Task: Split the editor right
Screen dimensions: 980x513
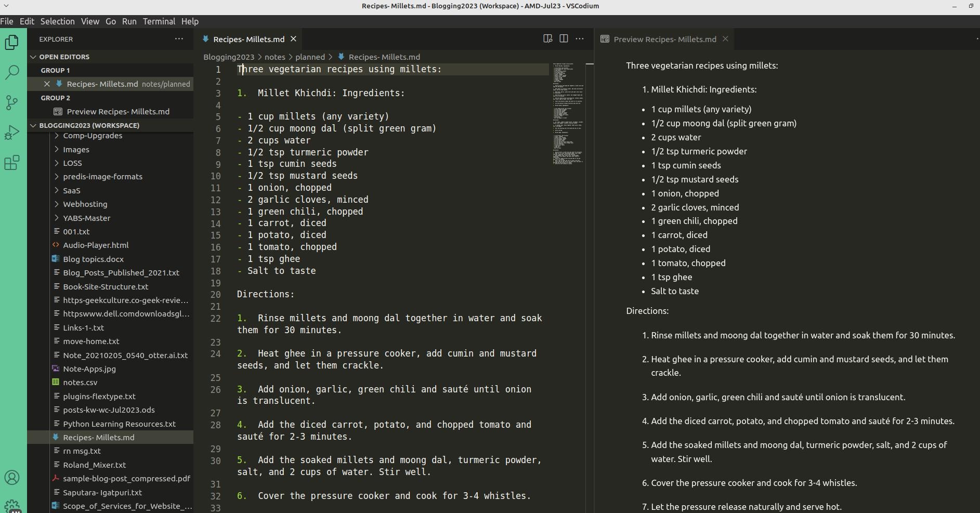Action: (564, 39)
